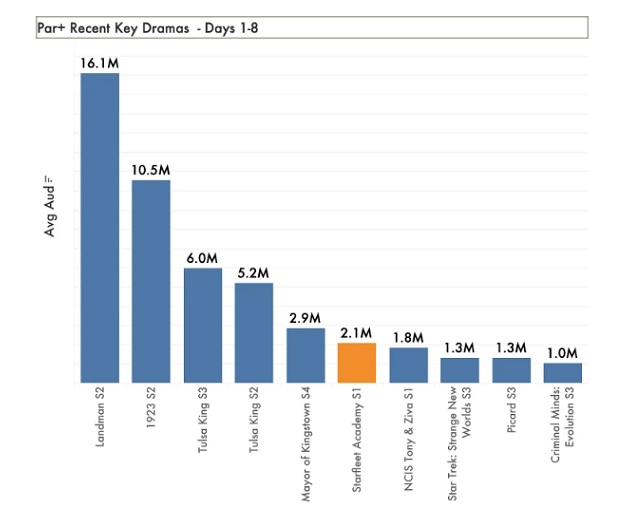Select the 2.1M data label
The image size is (638, 520).
[357, 333]
